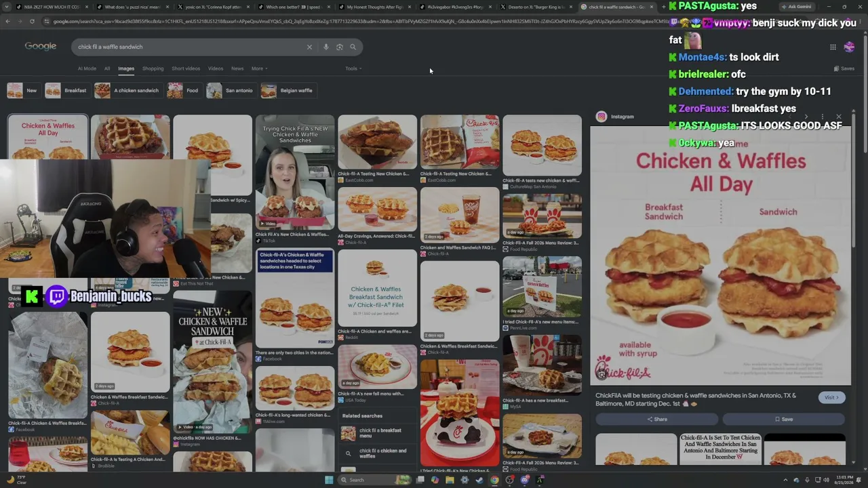Open Chrome from the taskbar
The image size is (868, 488).
coord(494,480)
